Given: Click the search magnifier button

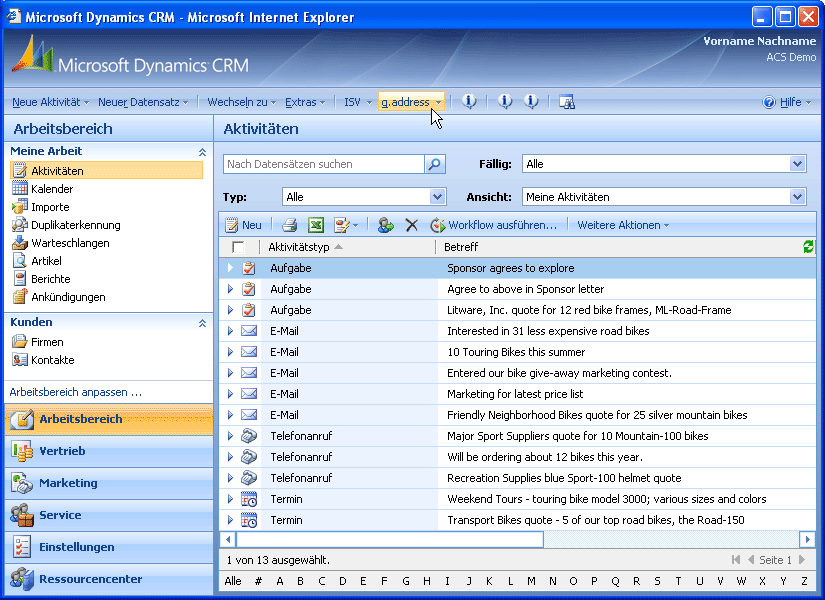Looking at the screenshot, I should click(435, 164).
